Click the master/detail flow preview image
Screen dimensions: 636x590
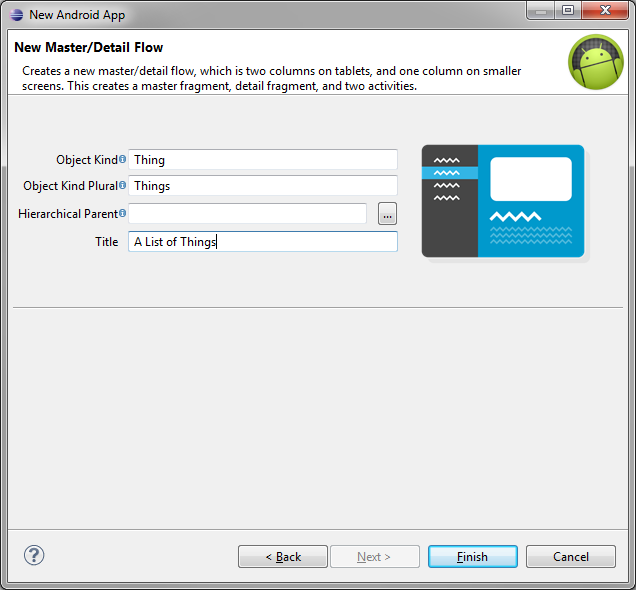click(503, 201)
